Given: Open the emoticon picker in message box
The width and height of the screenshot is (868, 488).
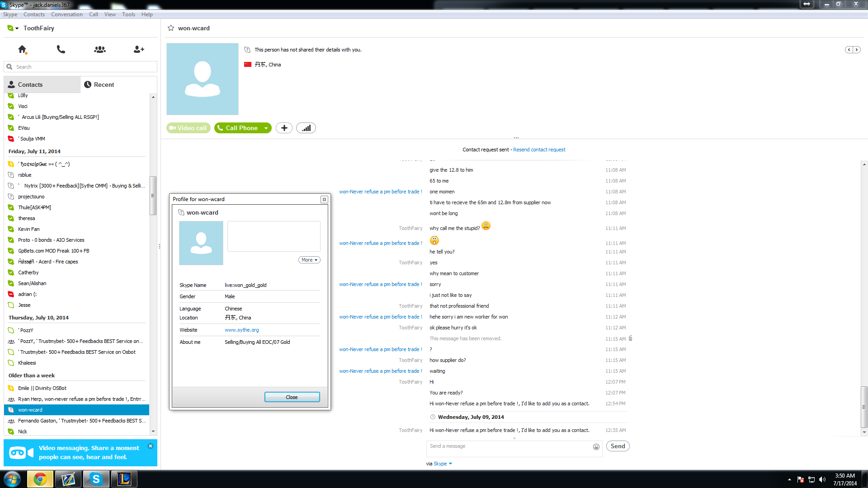Looking at the screenshot, I should point(596,447).
